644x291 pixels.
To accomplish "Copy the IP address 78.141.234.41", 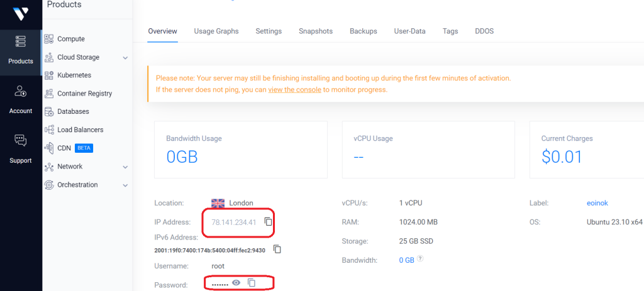I will pos(268,222).
